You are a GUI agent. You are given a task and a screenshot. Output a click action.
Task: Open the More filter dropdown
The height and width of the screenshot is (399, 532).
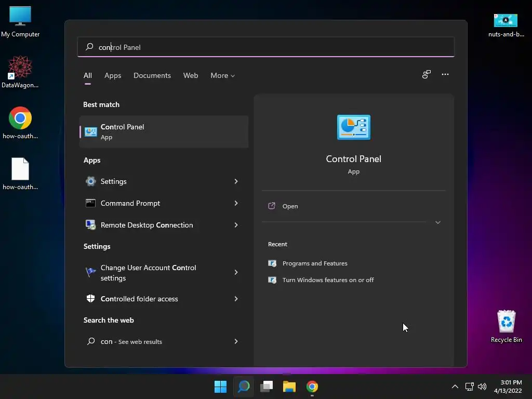[222, 76]
